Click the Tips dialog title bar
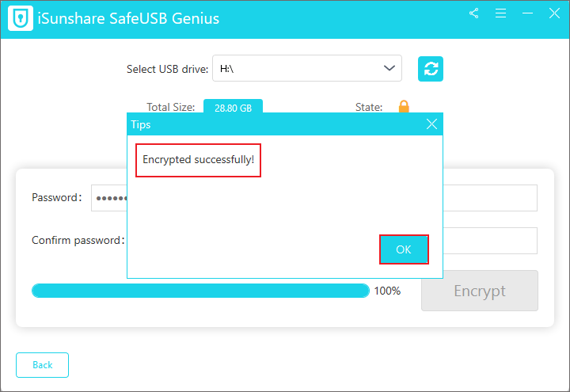Screen dimensions: 570x392 [269, 124]
